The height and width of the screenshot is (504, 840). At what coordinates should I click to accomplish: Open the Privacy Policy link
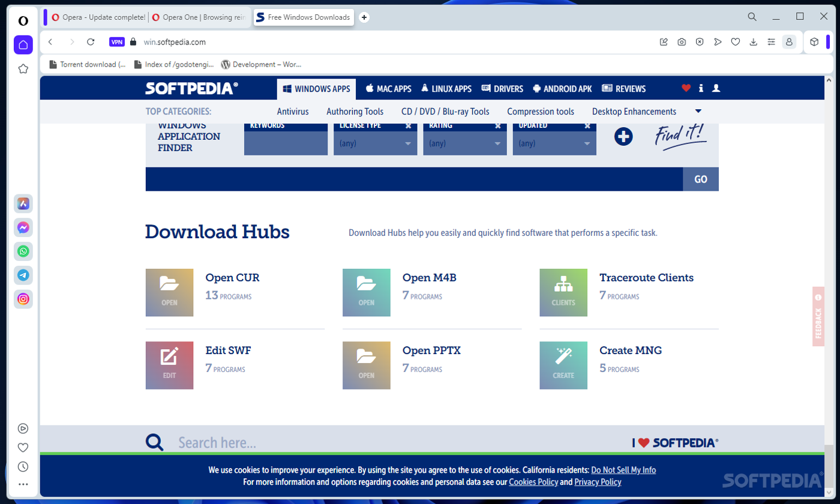click(598, 482)
